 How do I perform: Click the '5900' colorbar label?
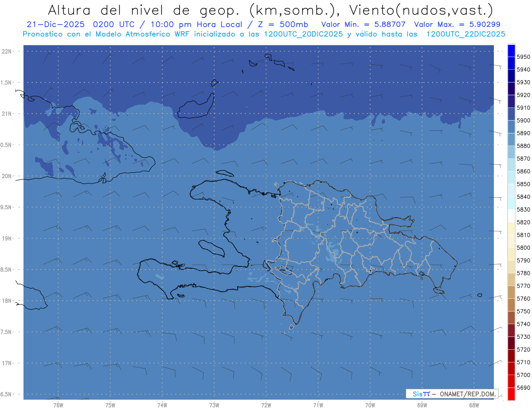pos(524,120)
